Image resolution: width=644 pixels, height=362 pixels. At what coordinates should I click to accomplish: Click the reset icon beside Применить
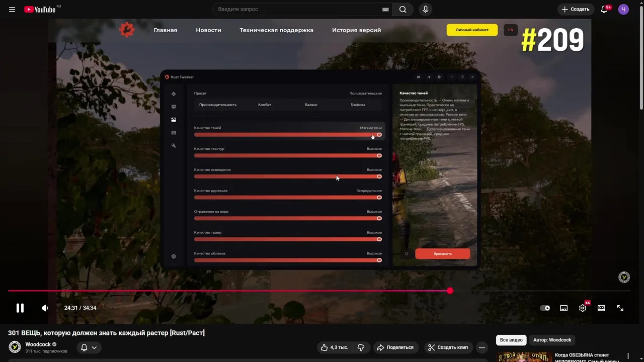[407, 254]
